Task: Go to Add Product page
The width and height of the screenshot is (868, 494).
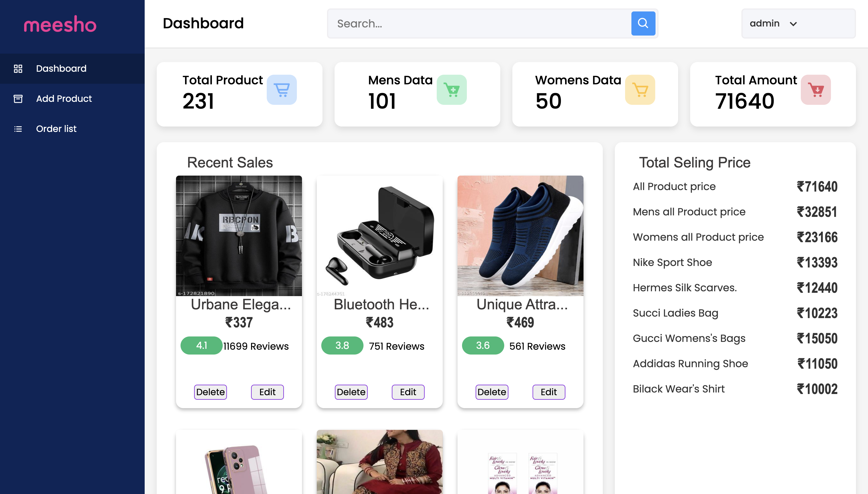Action: coord(72,99)
